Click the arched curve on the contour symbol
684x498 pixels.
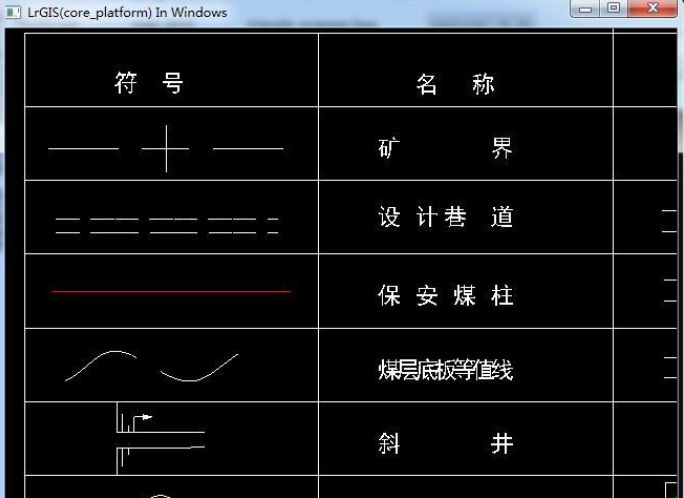pos(102,361)
